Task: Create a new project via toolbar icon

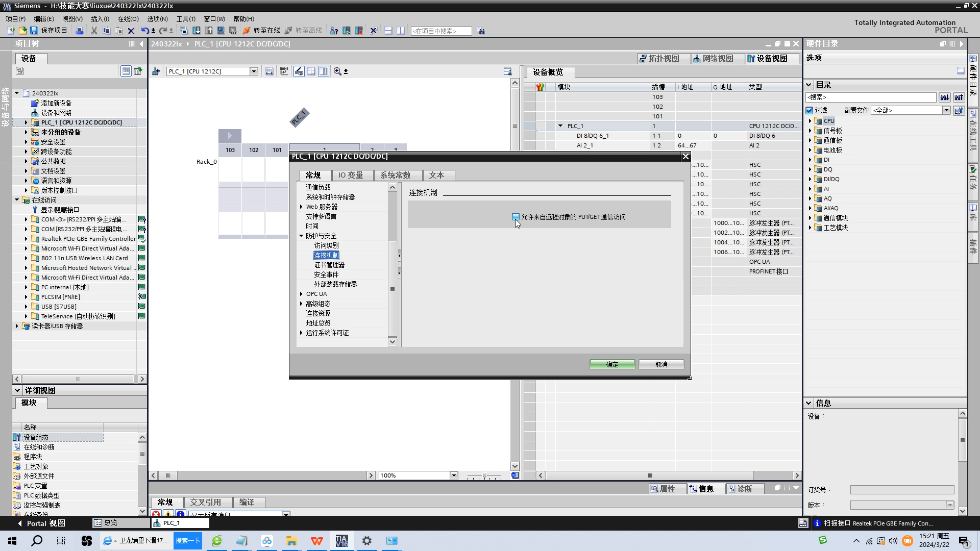Action: tap(11, 31)
